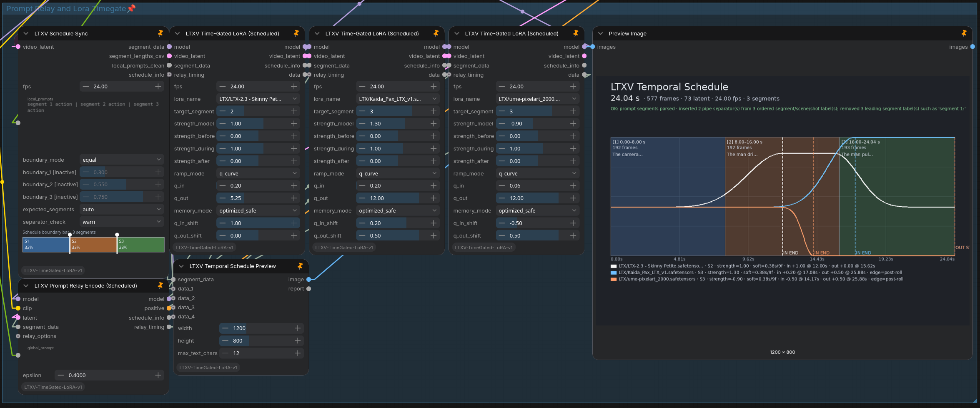The width and height of the screenshot is (980, 408).
Task: Click the pin icon on the Skinny Pet LoRA node
Action: point(296,33)
